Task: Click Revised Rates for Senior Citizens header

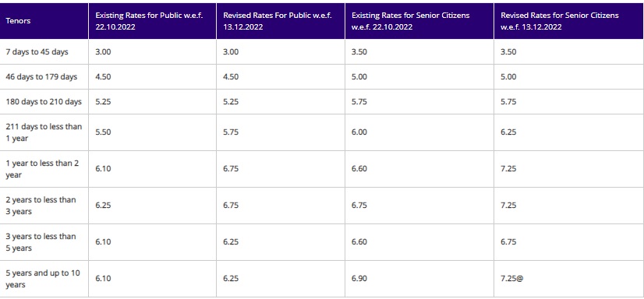Action: [560, 21]
